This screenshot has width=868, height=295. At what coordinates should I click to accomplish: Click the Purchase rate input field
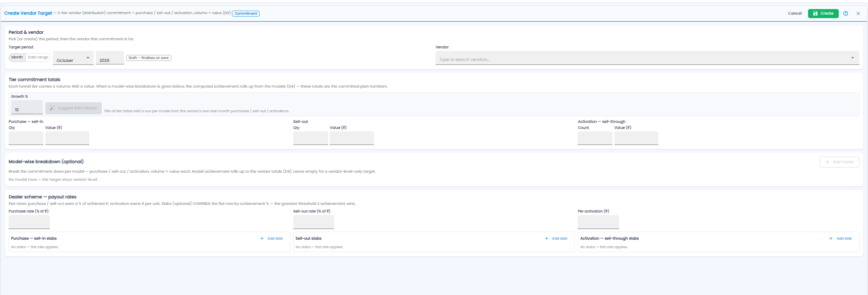point(29,222)
